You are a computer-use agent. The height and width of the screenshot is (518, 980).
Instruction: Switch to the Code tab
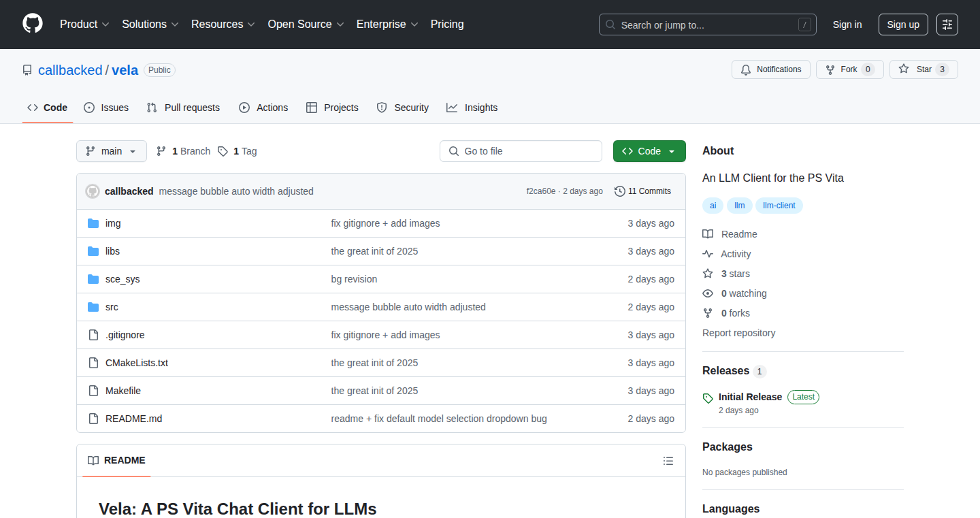pos(48,108)
